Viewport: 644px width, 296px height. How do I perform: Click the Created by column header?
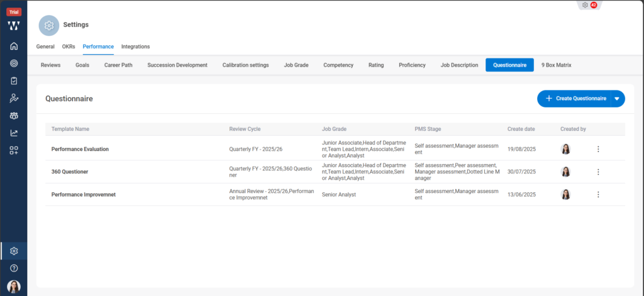click(573, 129)
